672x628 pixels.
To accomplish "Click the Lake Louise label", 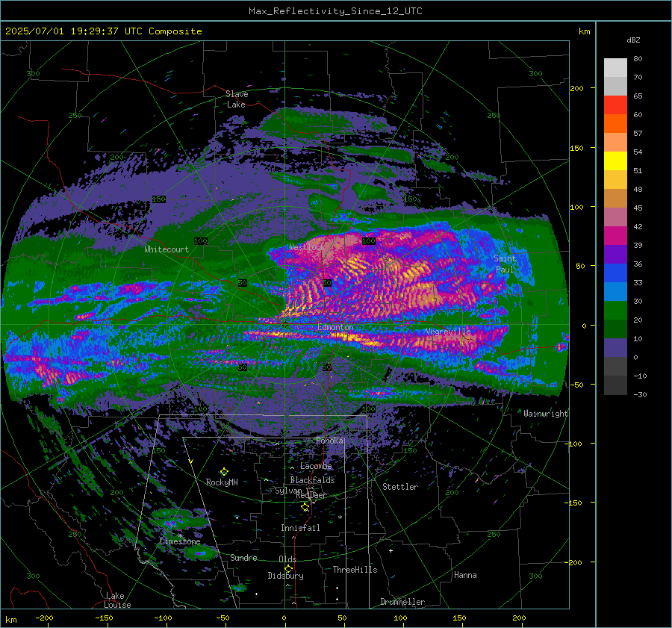I will tap(117, 600).
